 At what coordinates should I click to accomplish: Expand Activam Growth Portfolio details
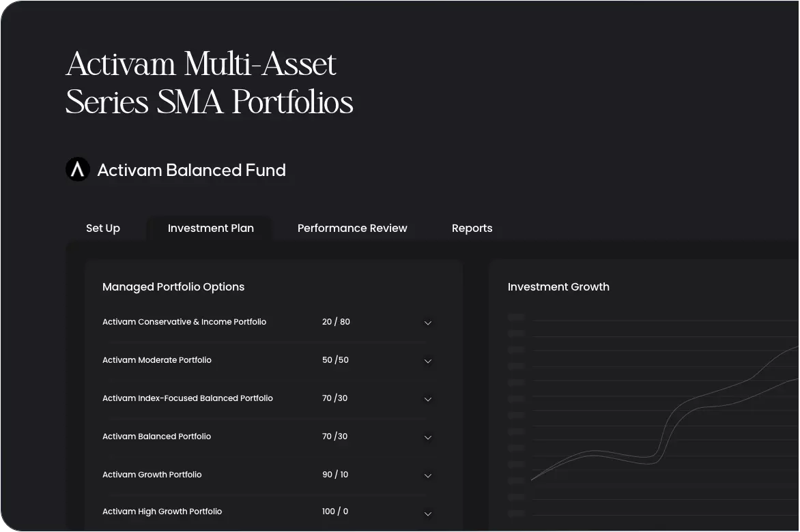[x=428, y=475]
